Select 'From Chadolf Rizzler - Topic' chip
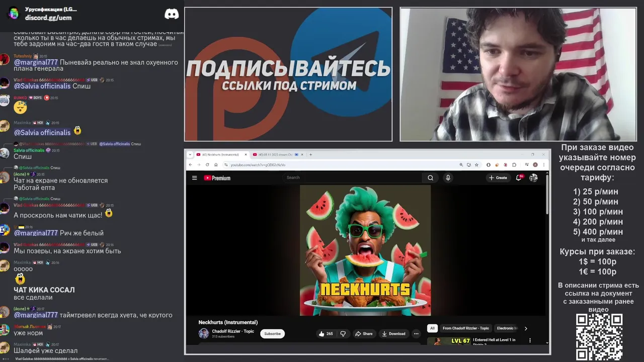The image size is (644, 362). (465, 328)
